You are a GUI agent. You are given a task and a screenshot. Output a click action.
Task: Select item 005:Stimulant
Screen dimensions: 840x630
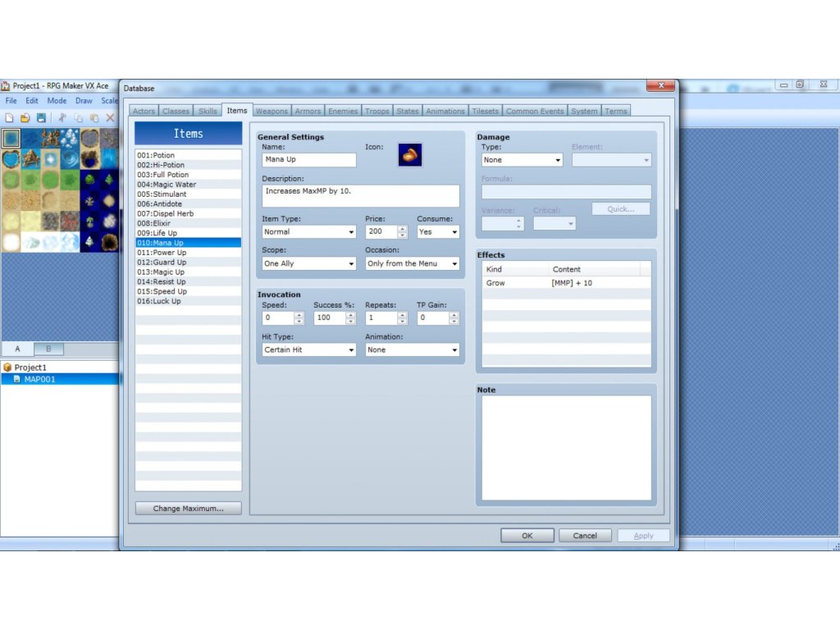(188, 194)
